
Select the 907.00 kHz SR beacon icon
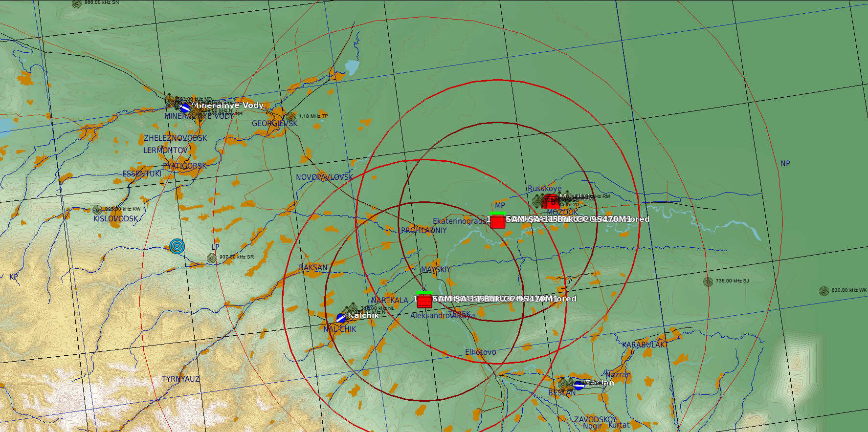point(212,258)
